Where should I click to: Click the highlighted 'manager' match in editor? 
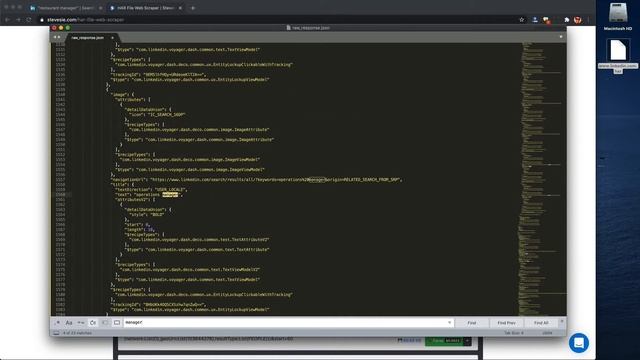tap(170, 195)
